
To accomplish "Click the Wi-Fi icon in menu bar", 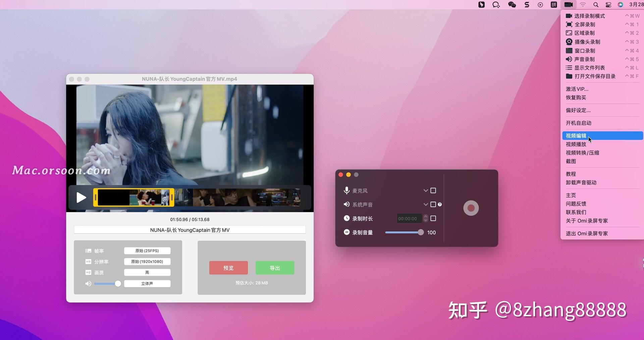I will pos(583,5).
